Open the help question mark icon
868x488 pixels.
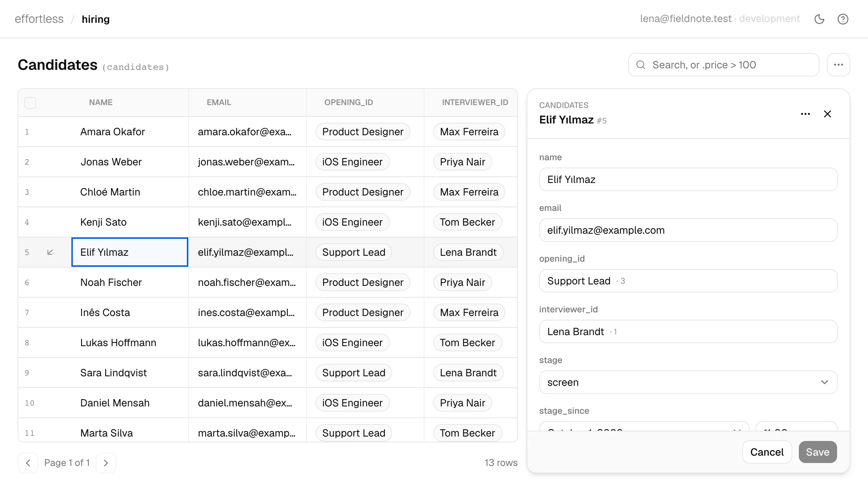pos(843,19)
